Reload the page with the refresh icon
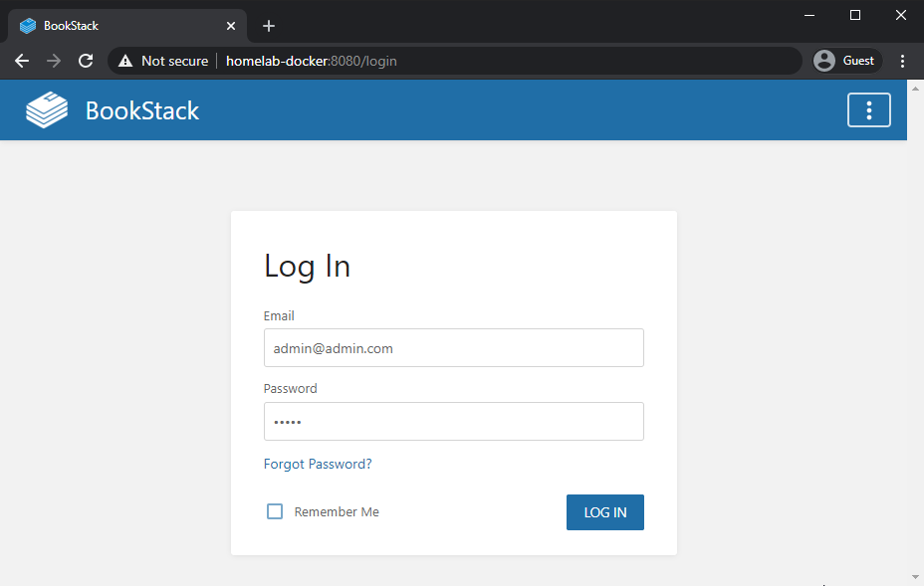Screen dimensions: 924x586 [x=86, y=61]
